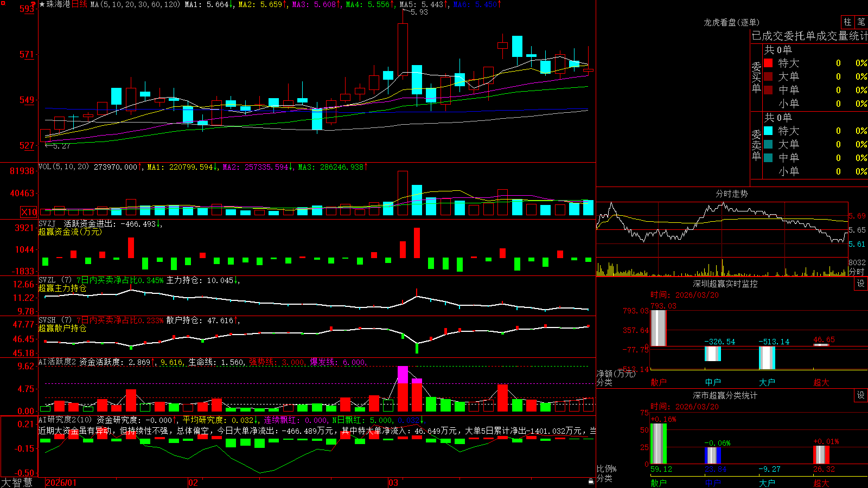Viewport: 868px width, 488px height.
Task: Click the red 超大 ratio bar 26.32
Action: tap(821, 454)
